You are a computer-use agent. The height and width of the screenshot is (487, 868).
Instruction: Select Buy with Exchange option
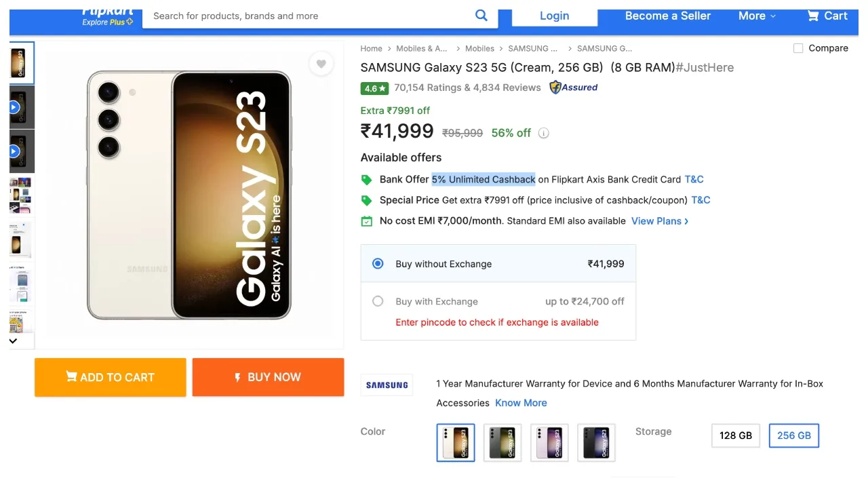pyautogui.click(x=378, y=301)
